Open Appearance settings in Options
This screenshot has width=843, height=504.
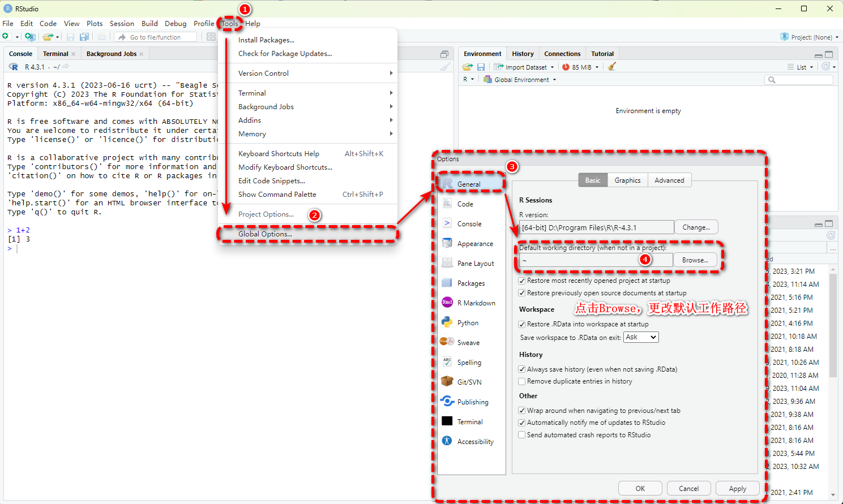[471, 243]
